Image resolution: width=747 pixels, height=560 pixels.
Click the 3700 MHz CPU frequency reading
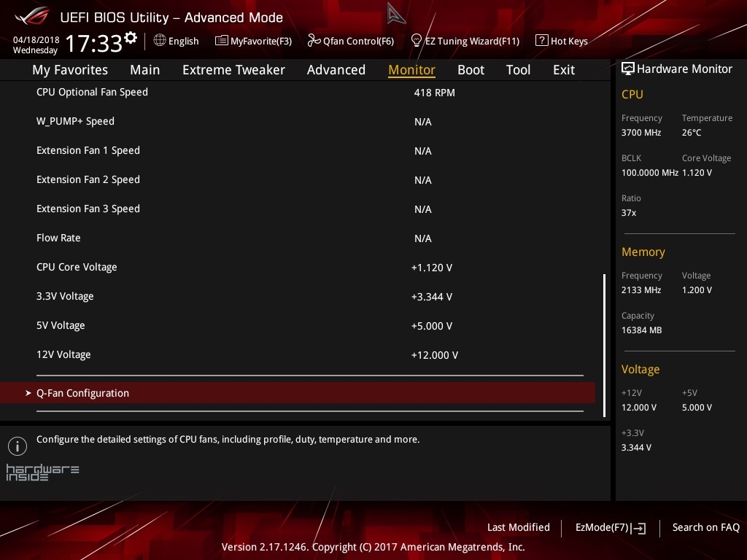click(x=641, y=133)
